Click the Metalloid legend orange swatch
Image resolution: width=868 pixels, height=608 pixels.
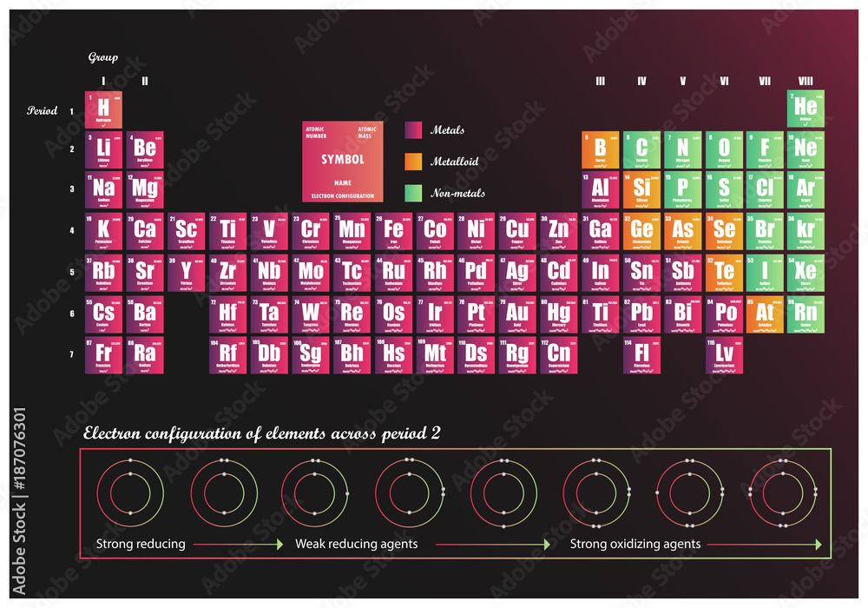[x=413, y=162]
